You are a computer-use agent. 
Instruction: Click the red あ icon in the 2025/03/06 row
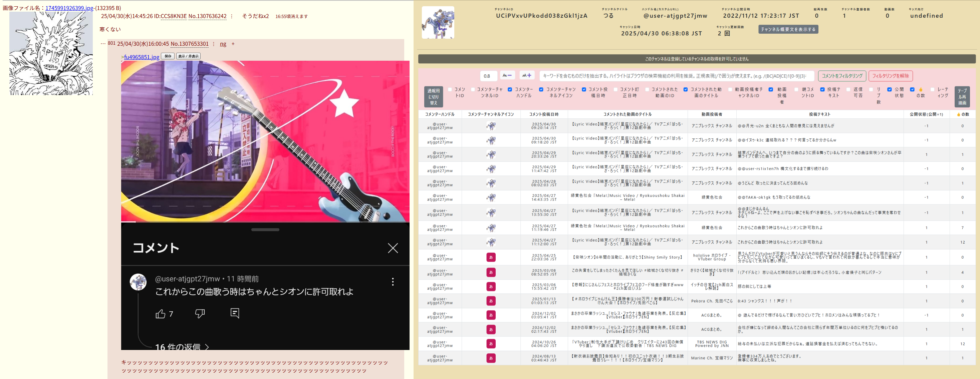click(491, 286)
